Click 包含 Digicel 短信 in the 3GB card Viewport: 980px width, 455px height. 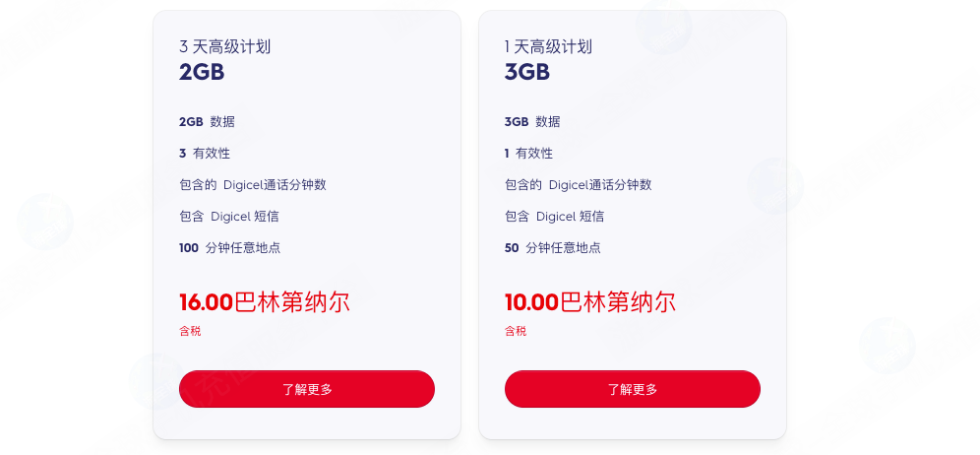click(554, 217)
